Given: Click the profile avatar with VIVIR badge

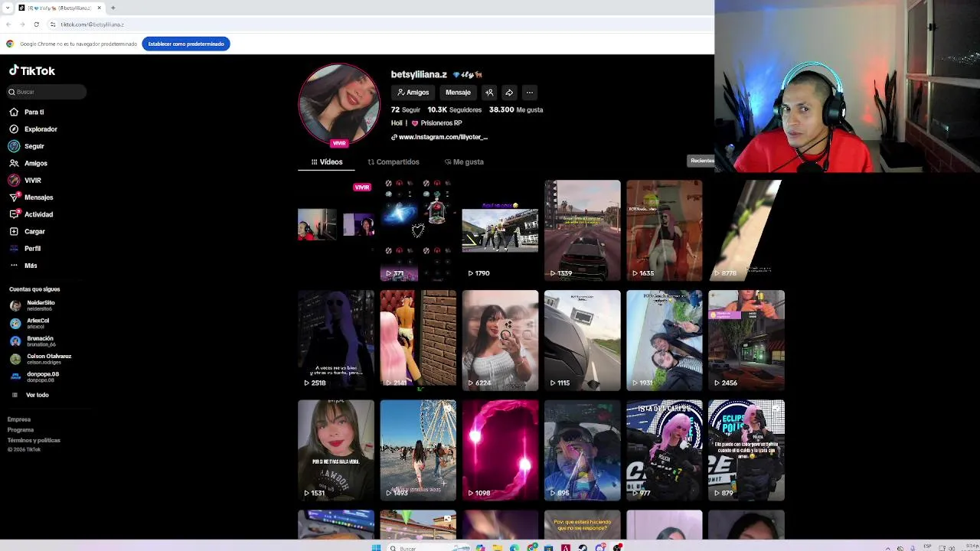Looking at the screenshot, I should (x=339, y=105).
